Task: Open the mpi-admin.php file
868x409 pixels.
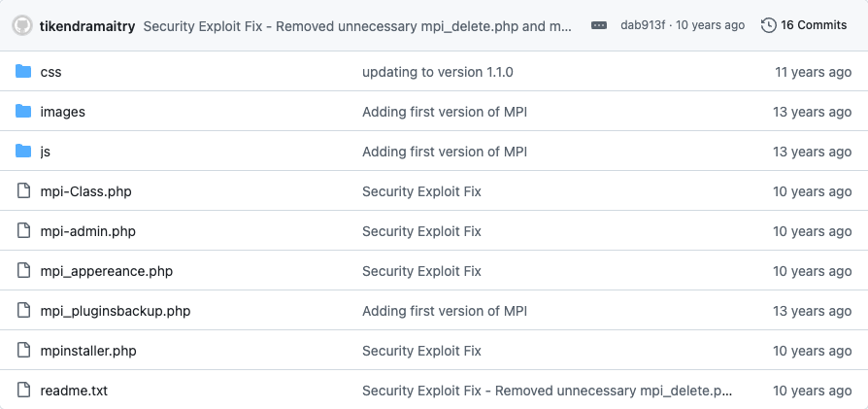Action: (x=87, y=231)
